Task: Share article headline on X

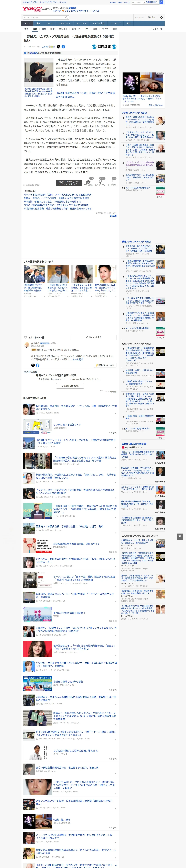Action: 59,47
